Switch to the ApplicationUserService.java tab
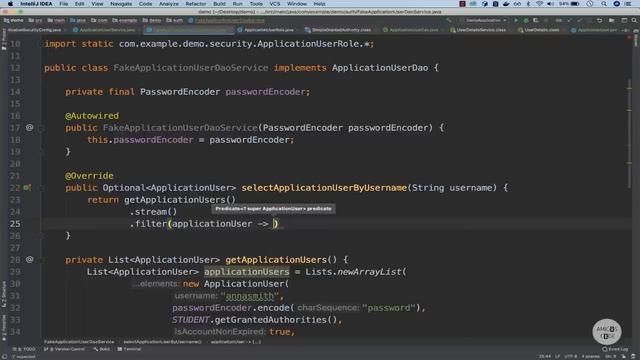Viewport: 640px width, 360px height. tap(104, 30)
